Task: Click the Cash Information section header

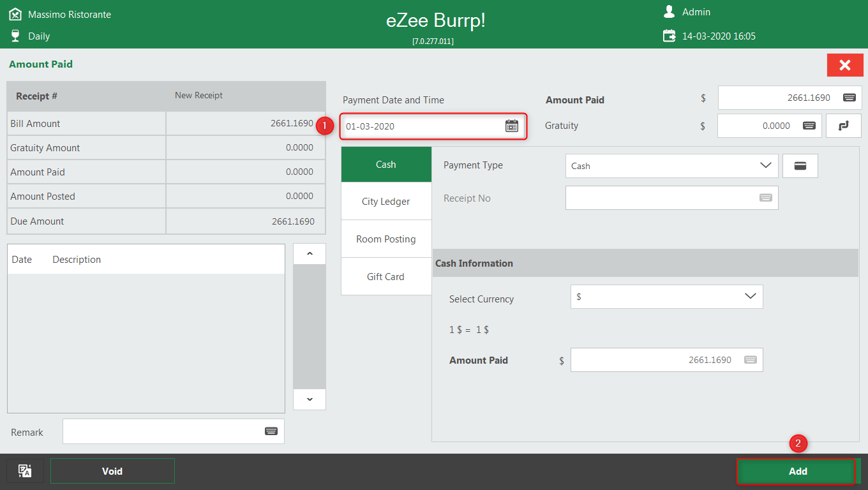Action: tap(645, 263)
